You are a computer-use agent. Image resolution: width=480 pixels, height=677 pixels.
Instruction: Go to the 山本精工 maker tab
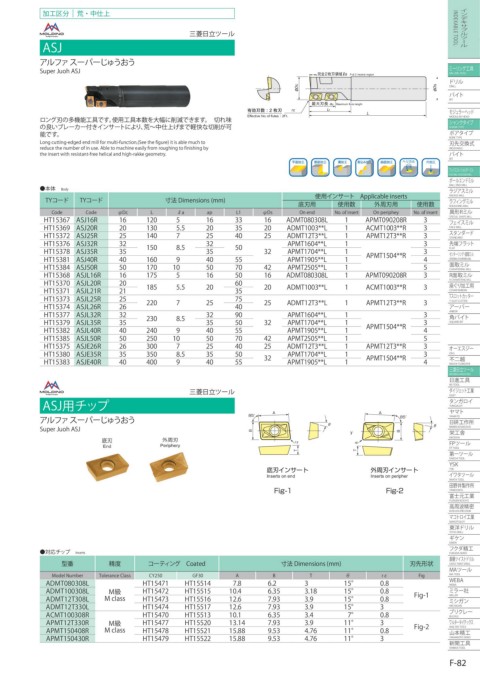pyautogui.click(x=464, y=633)
